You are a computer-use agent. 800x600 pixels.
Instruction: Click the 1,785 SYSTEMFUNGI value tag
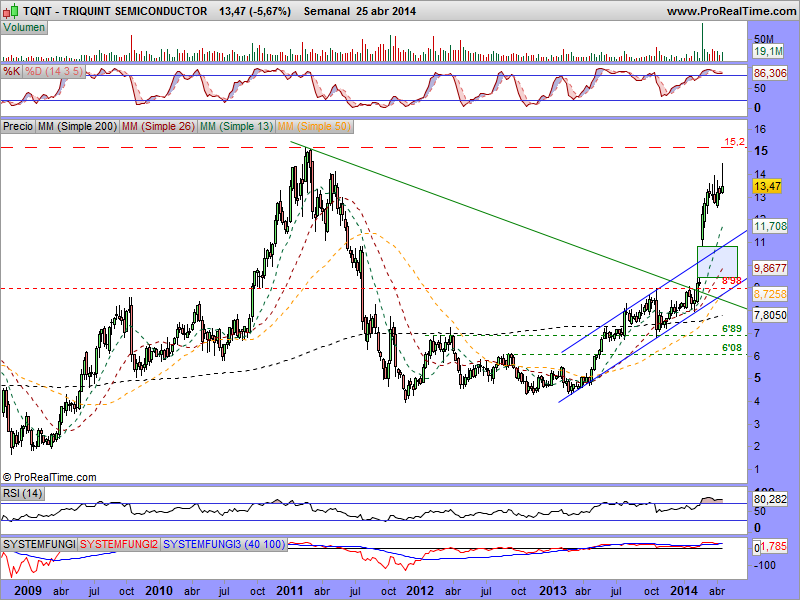point(773,547)
